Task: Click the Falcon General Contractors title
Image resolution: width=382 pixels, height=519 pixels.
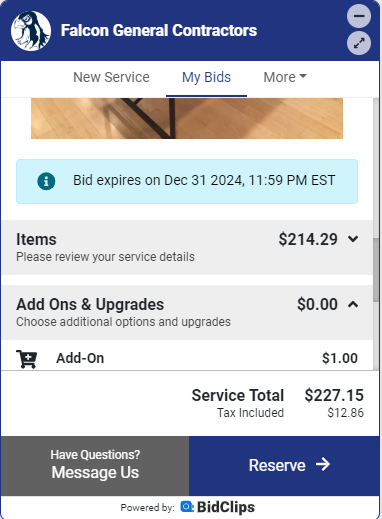Action: [x=159, y=30]
